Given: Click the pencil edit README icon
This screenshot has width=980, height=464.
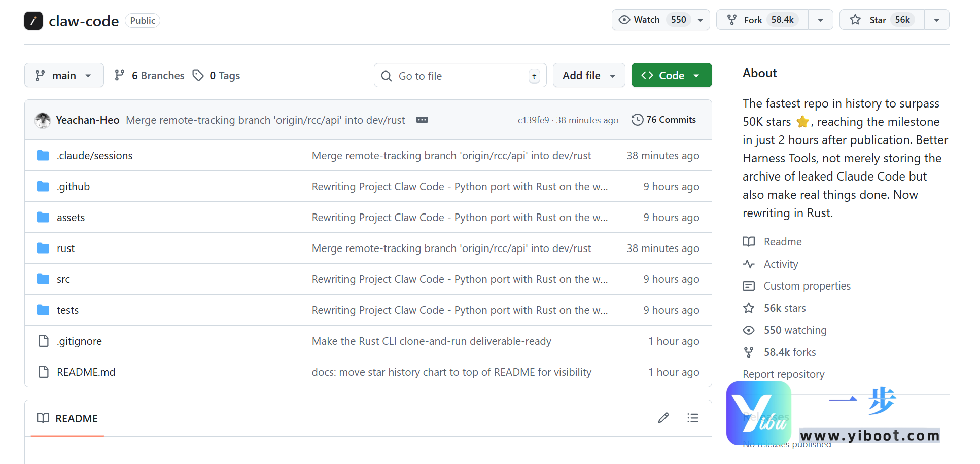Looking at the screenshot, I should 663,418.
